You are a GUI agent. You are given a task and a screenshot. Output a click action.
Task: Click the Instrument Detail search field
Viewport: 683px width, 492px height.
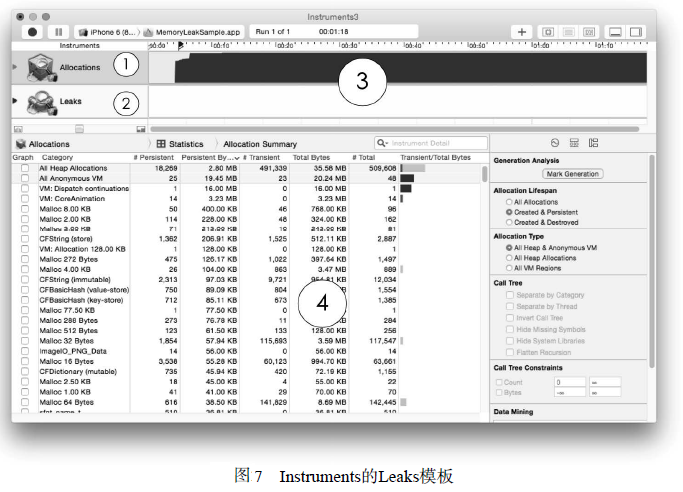[x=430, y=144]
